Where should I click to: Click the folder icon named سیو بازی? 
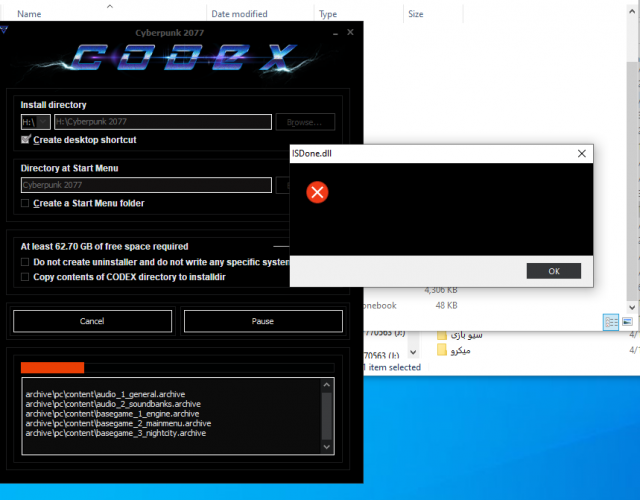coord(444,334)
